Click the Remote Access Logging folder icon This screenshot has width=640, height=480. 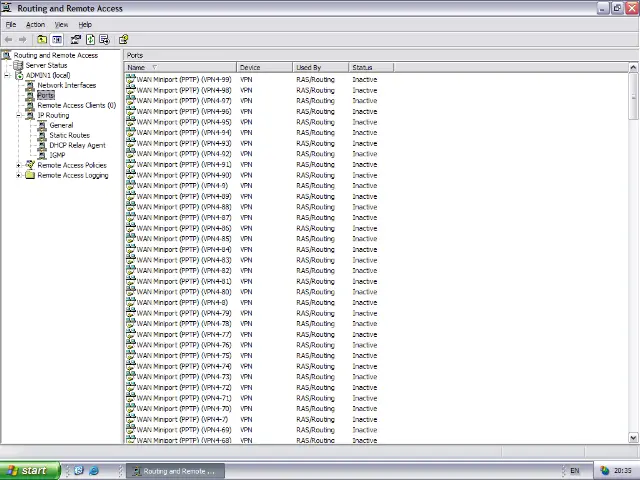point(30,175)
